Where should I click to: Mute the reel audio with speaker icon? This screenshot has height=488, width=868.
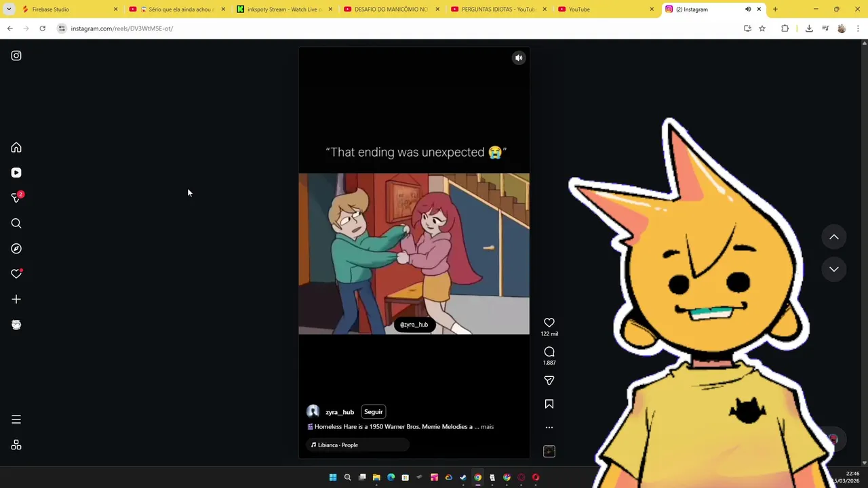[x=519, y=58]
